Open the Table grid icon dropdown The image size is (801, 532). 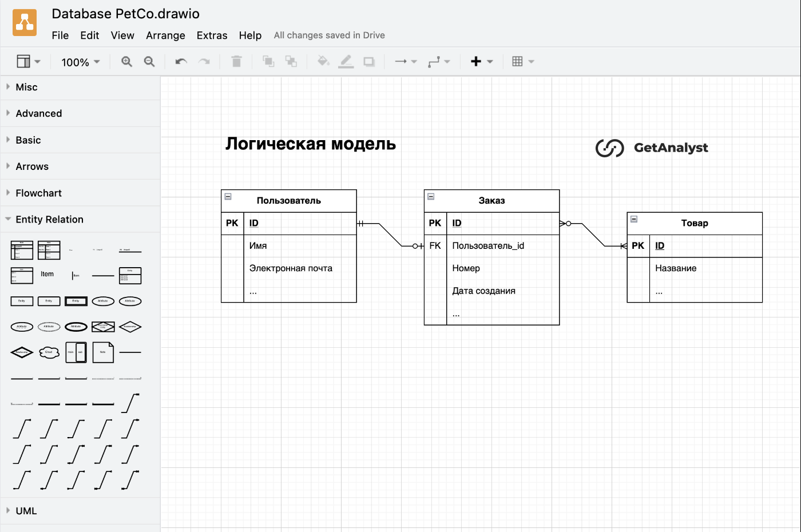point(523,62)
